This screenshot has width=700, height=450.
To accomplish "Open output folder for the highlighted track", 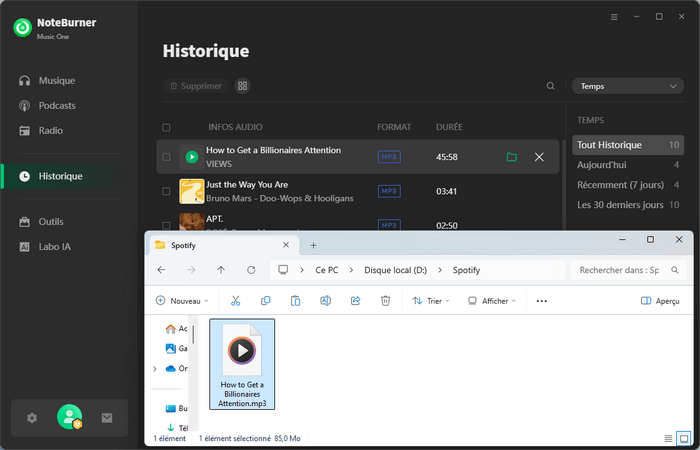I will tap(512, 157).
